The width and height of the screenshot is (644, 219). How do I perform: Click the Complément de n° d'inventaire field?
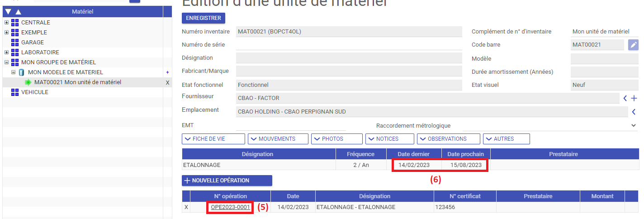pos(605,32)
